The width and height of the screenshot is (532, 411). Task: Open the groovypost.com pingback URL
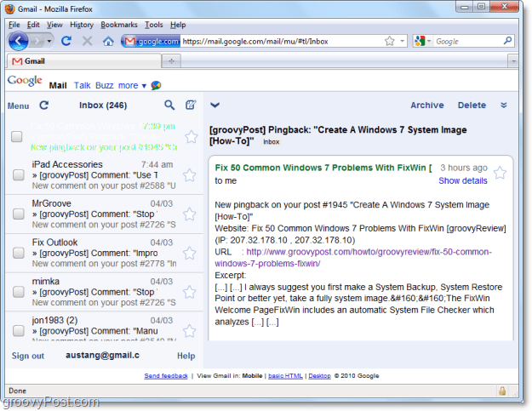point(353,257)
